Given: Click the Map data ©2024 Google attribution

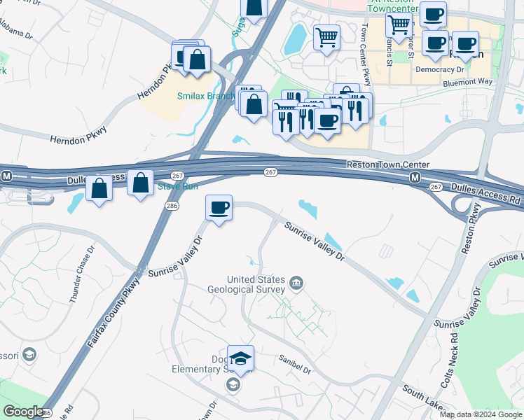Looking at the screenshot, I should [481, 414].
